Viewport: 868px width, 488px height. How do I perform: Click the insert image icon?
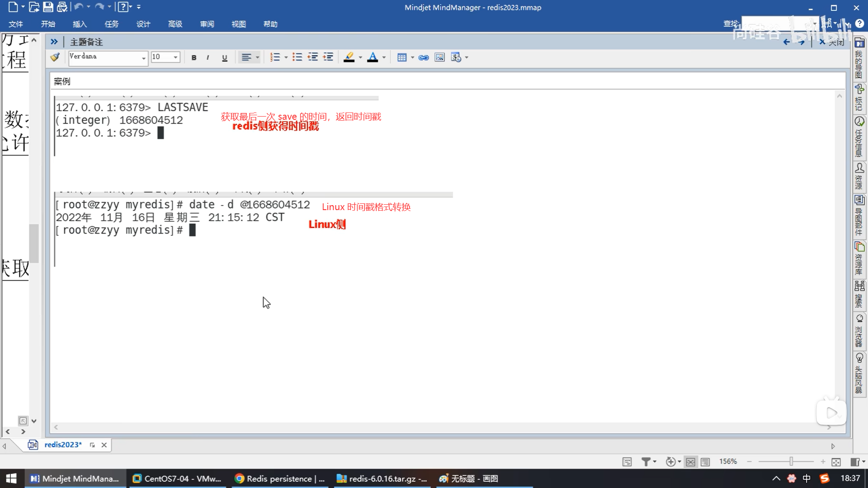(439, 57)
